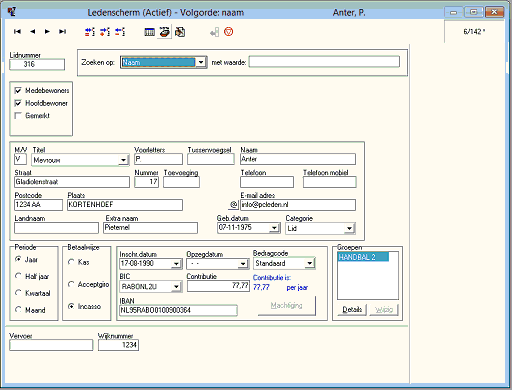Click the Wijknummer field

click(118, 345)
